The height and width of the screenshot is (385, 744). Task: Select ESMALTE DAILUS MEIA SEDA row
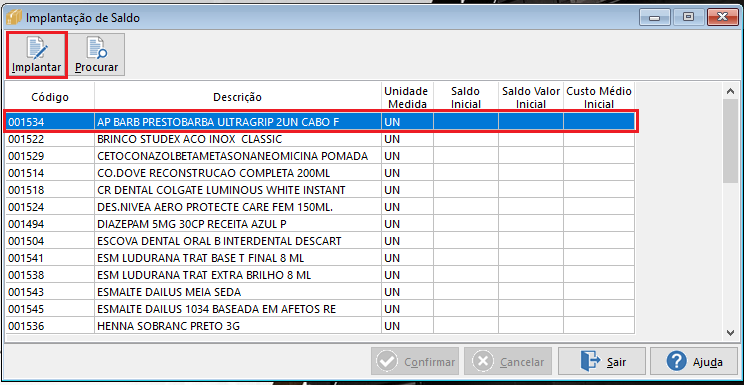coord(320,292)
